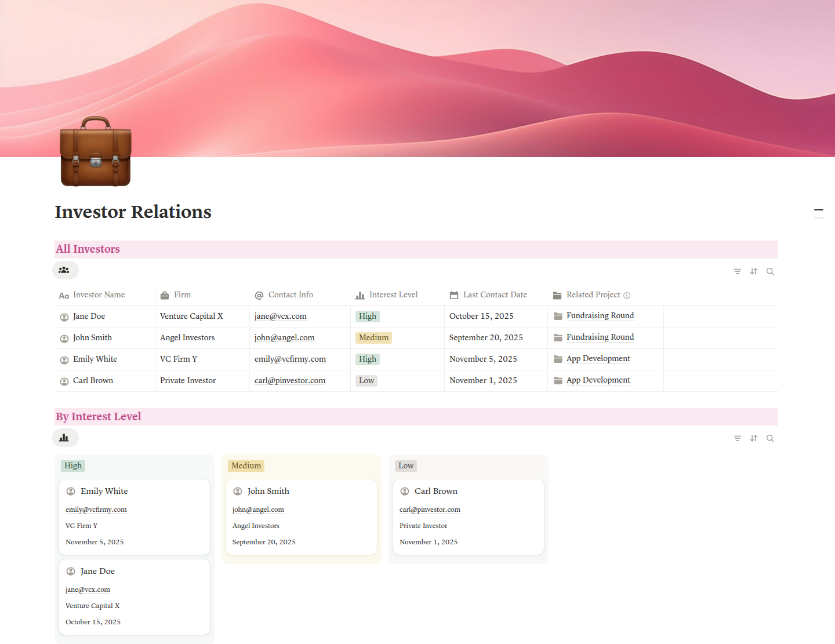Click the October 15, 2025 date cell
This screenshot has height=644, width=835.
496,316
